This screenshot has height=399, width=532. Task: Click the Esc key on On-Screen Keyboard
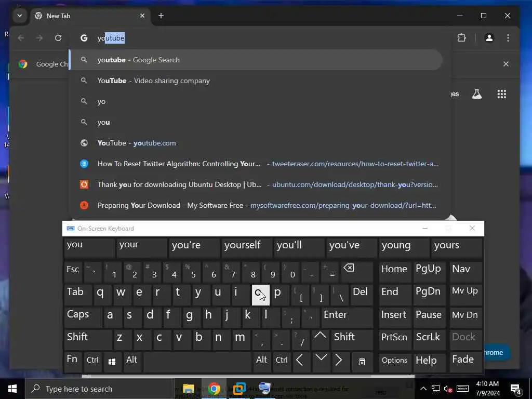click(73, 271)
